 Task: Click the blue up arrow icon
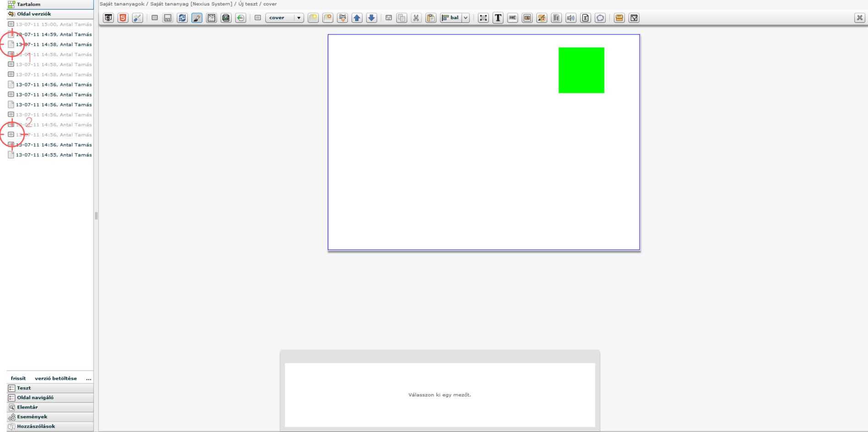(357, 18)
